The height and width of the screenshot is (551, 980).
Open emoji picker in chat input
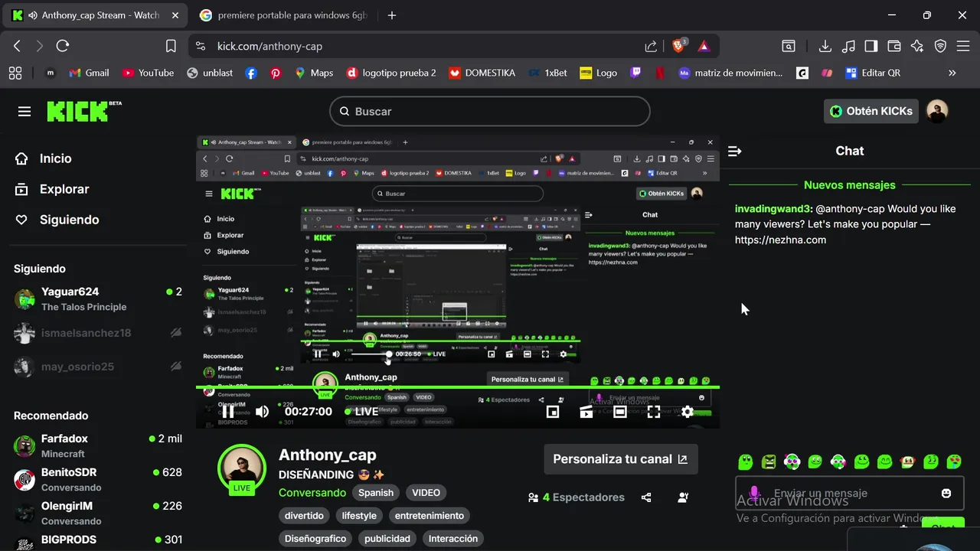click(x=946, y=494)
